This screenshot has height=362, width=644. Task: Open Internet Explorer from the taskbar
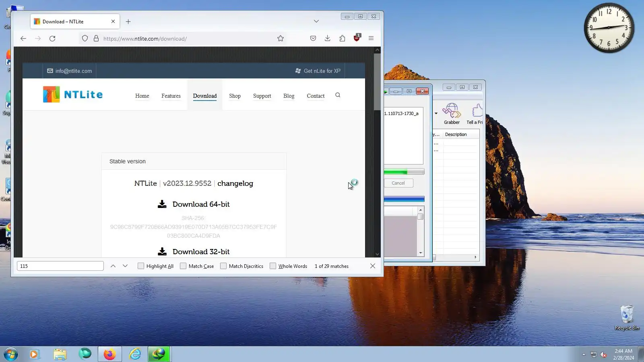click(x=135, y=354)
